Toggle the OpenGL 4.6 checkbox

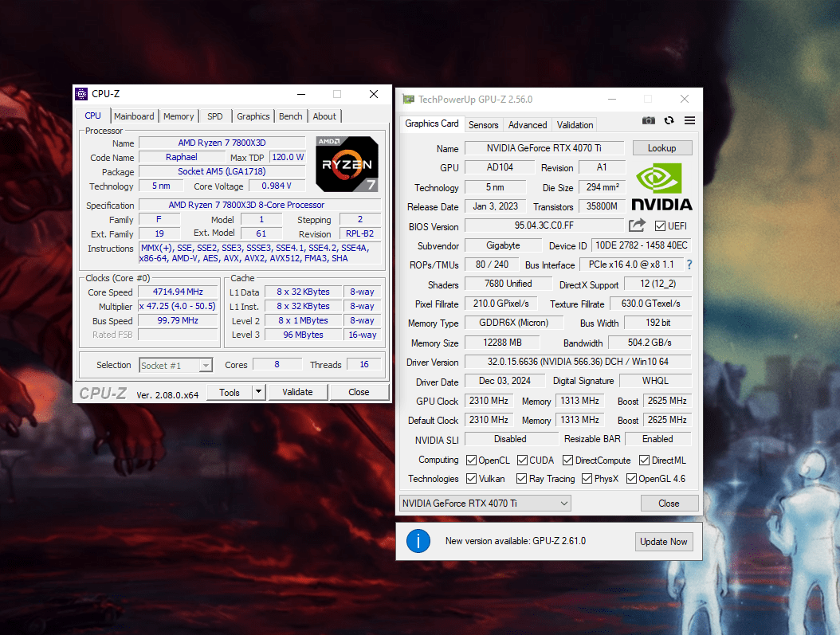point(632,479)
